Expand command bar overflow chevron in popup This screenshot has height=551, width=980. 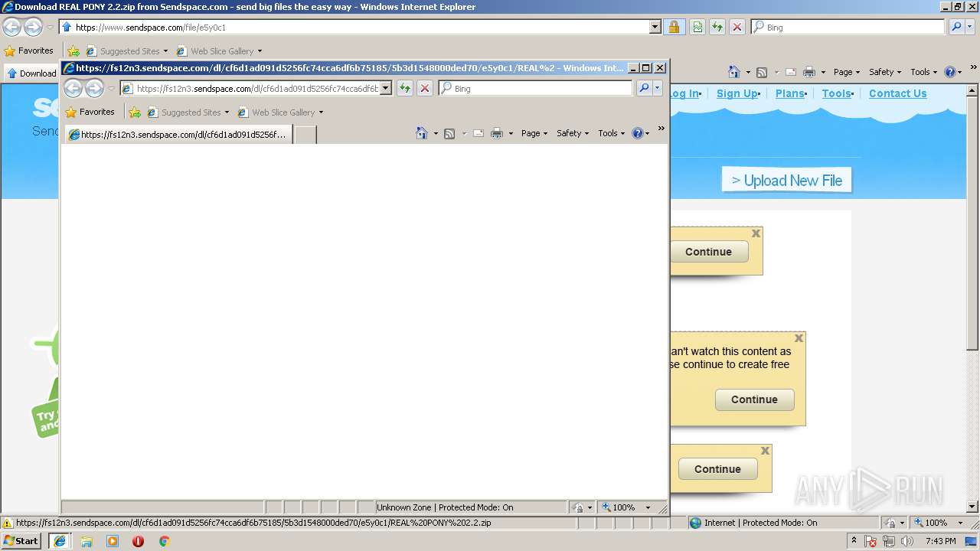coord(661,129)
